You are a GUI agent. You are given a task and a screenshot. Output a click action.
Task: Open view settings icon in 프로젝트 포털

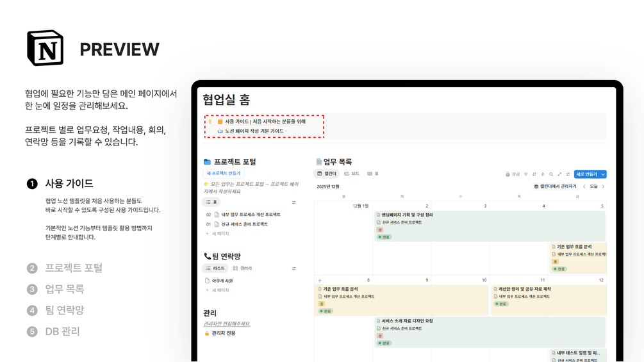point(293,202)
